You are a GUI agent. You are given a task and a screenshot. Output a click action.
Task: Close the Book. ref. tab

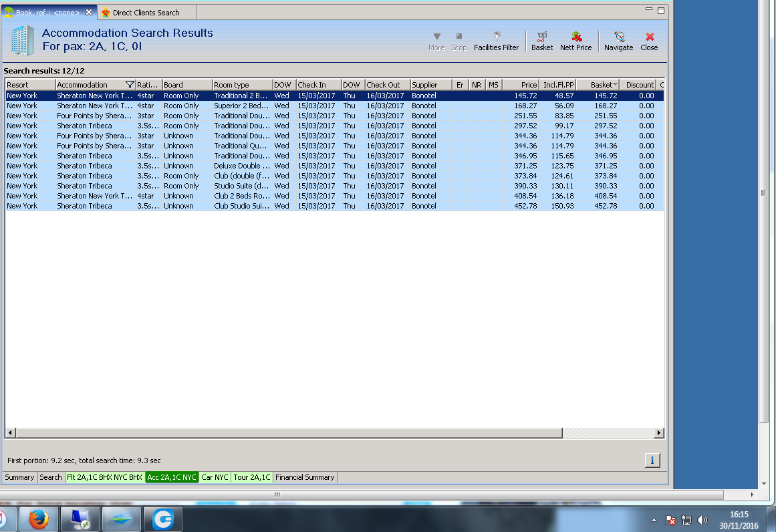point(89,13)
